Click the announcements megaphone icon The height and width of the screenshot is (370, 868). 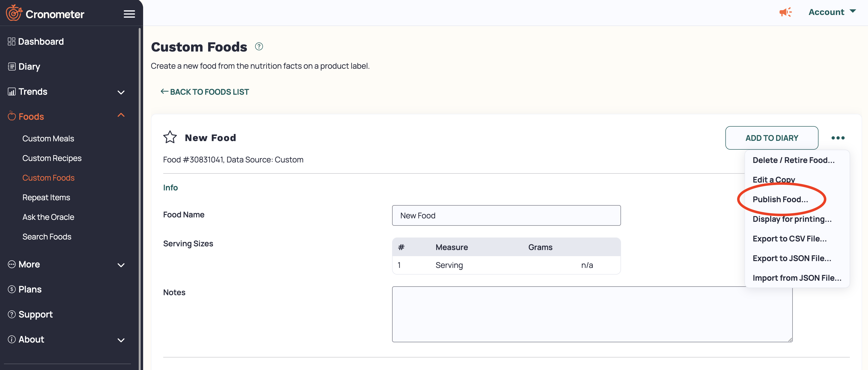tap(785, 13)
